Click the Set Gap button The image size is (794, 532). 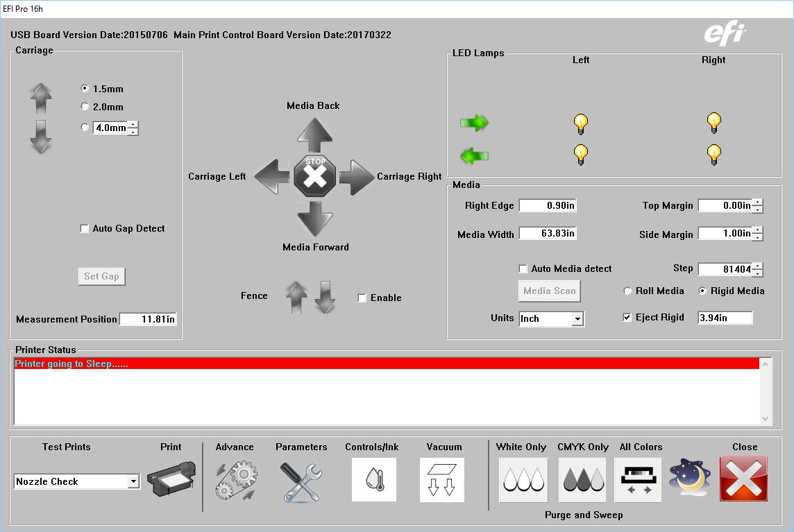click(x=101, y=276)
